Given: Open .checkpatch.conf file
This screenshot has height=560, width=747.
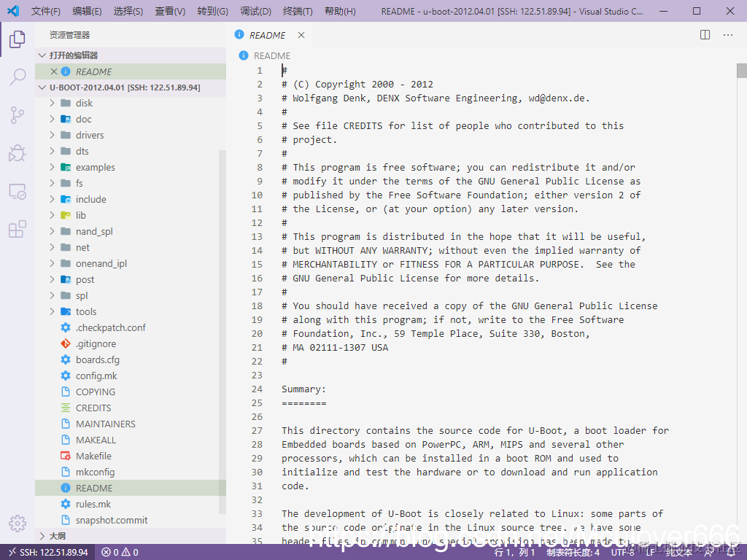Looking at the screenshot, I should pyautogui.click(x=111, y=327).
